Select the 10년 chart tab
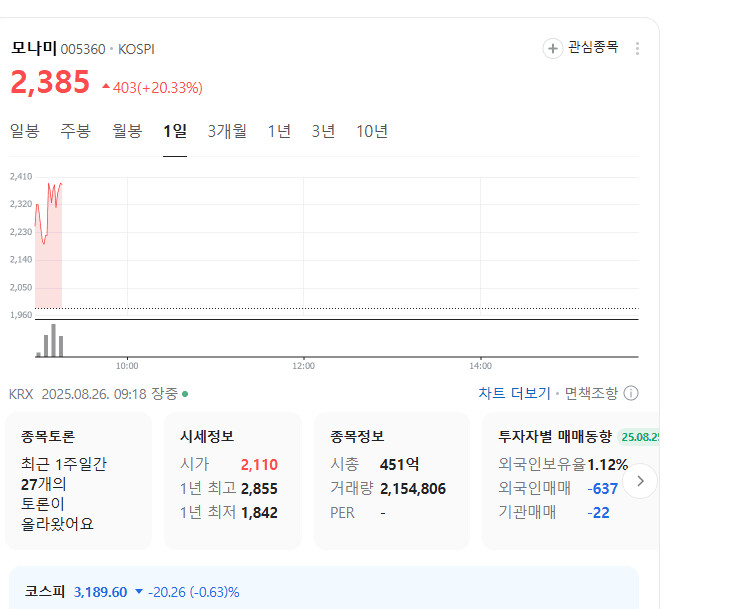The image size is (734, 609). [372, 131]
